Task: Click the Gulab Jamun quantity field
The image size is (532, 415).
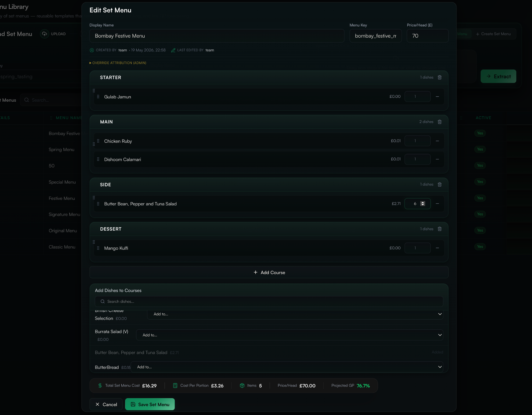Action: [417, 97]
